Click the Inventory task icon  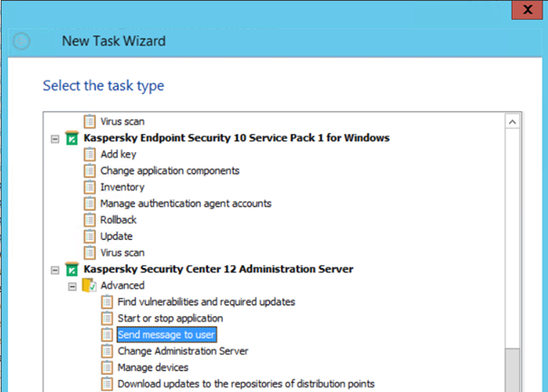[x=90, y=187]
